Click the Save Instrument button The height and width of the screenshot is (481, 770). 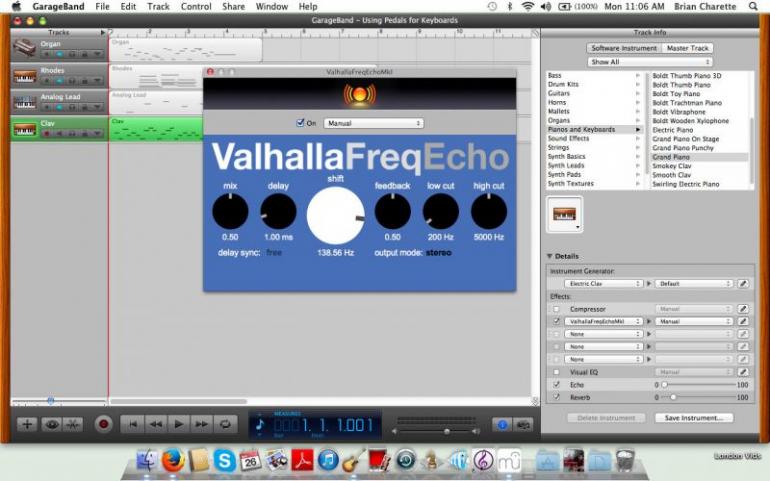694,418
